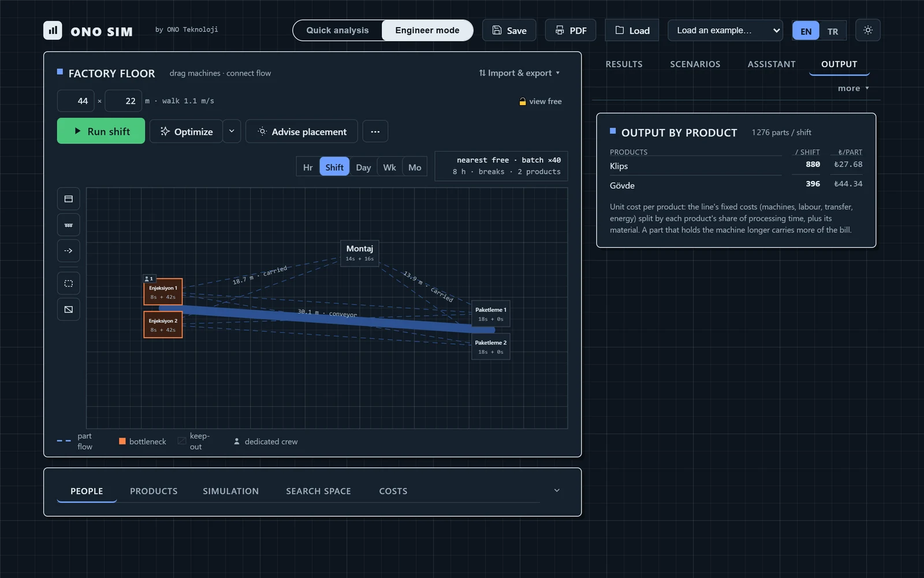This screenshot has height=578, width=924.
Task: Switch to the COSTS tab
Action: [393, 491]
